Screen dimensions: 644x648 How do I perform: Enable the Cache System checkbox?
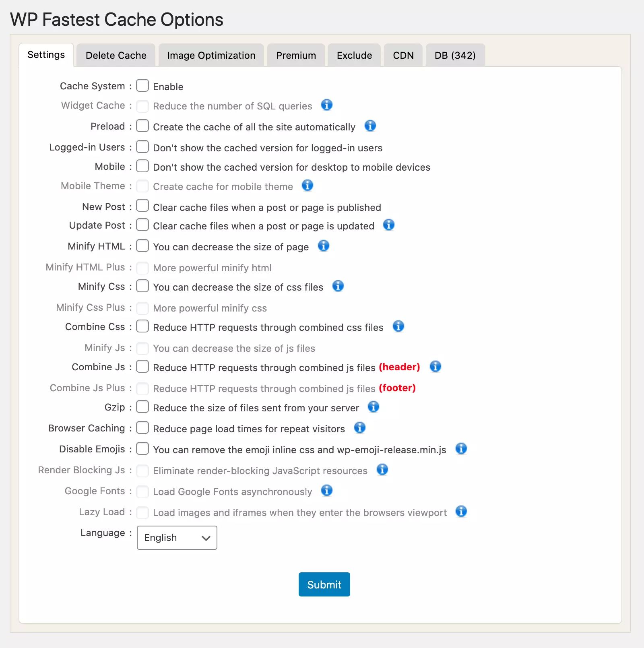(x=142, y=85)
